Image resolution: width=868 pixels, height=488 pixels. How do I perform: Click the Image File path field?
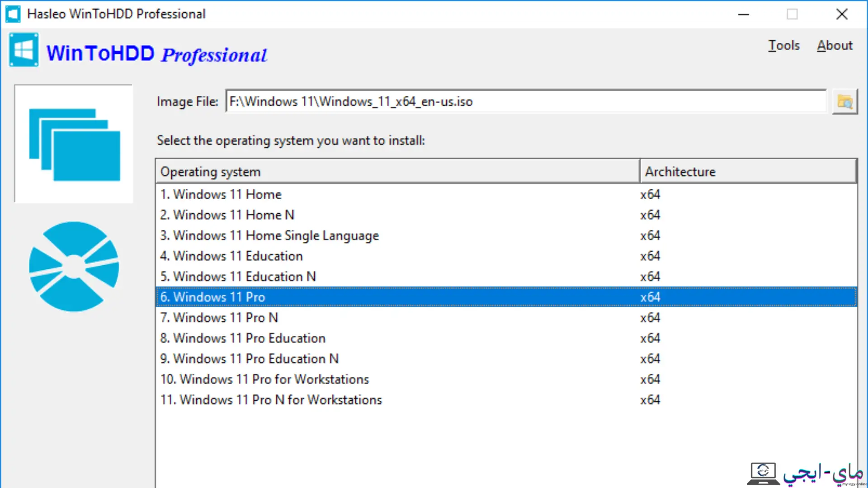[x=526, y=101]
